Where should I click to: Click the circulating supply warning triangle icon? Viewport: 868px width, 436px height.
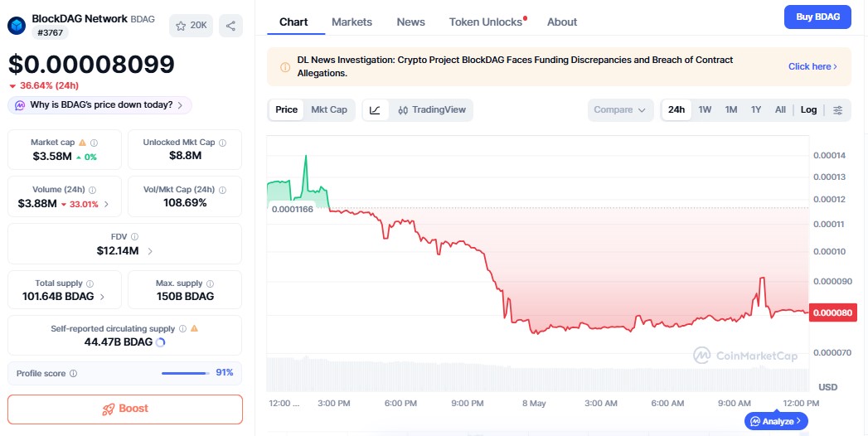194,329
